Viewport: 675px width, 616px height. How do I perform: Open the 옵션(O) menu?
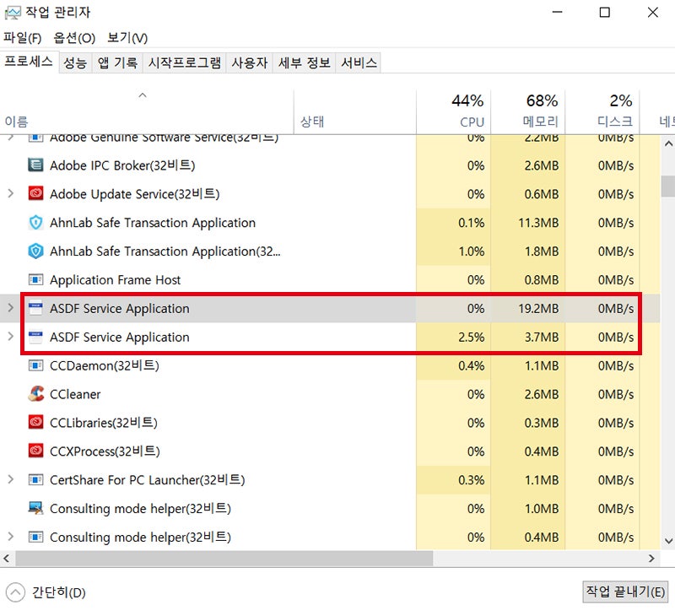pyautogui.click(x=74, y=38)
